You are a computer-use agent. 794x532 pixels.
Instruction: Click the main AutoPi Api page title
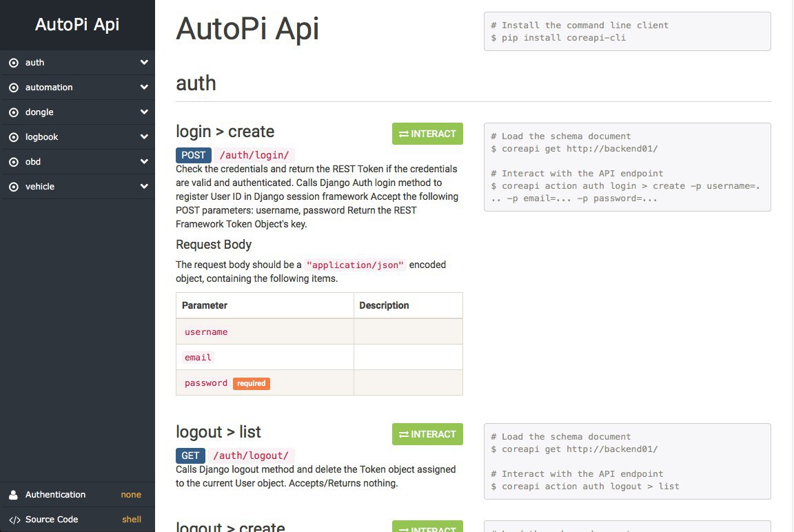click(x=247, y=28)
